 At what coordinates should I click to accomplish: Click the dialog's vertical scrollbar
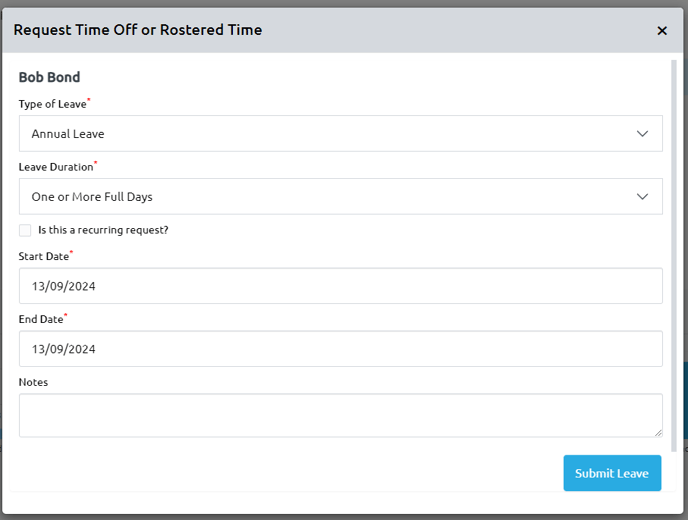coord(673,250)
